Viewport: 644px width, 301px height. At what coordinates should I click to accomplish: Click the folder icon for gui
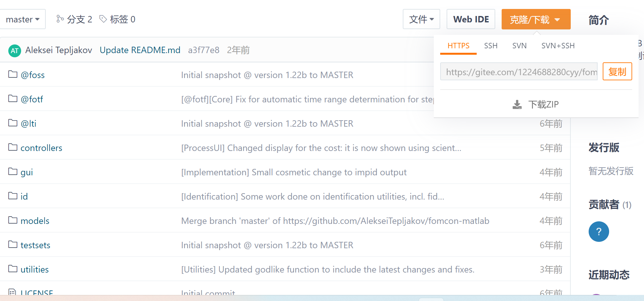click(x=13, y=171)
